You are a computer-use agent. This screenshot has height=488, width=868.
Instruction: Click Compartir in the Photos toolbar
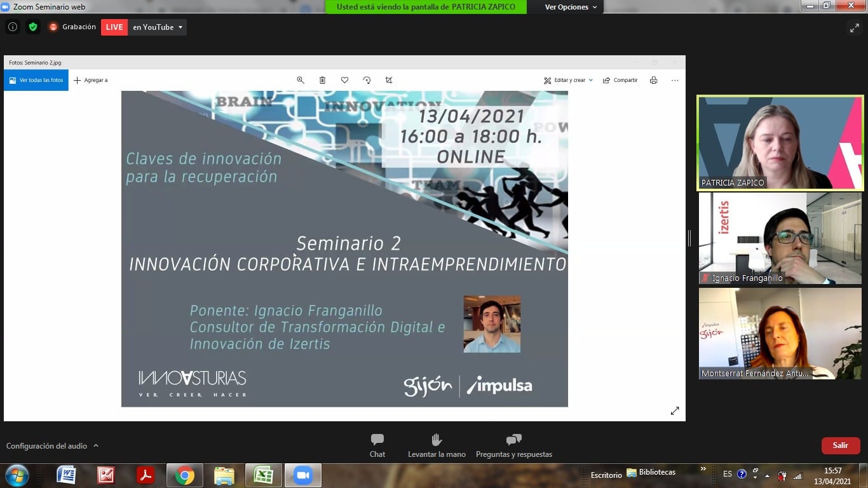[620, 80]
